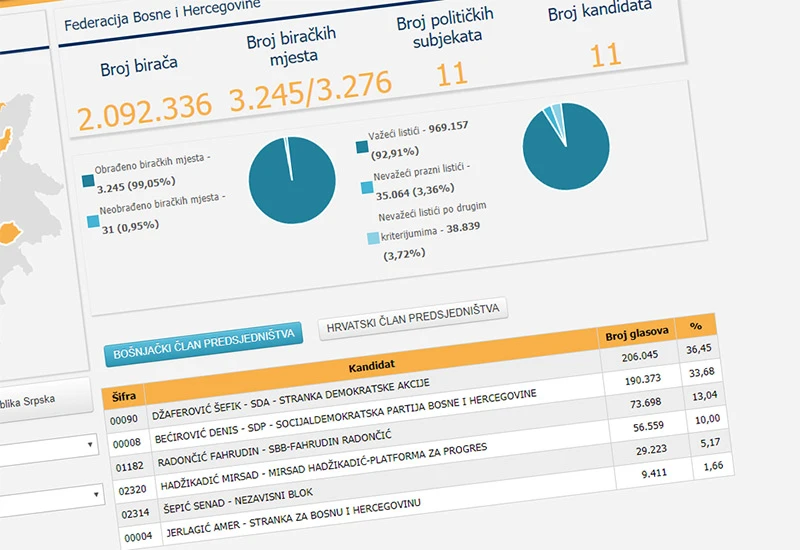
Task: Click percentage value 36,45
Action: click(698, 349)
